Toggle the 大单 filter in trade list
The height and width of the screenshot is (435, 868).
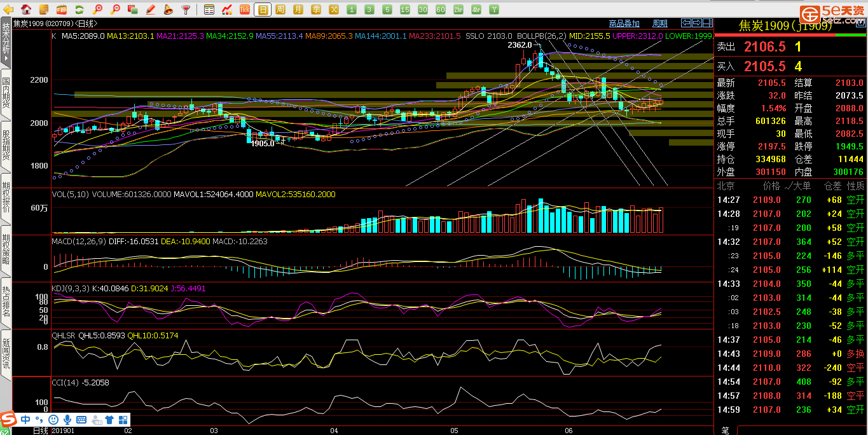797,186
